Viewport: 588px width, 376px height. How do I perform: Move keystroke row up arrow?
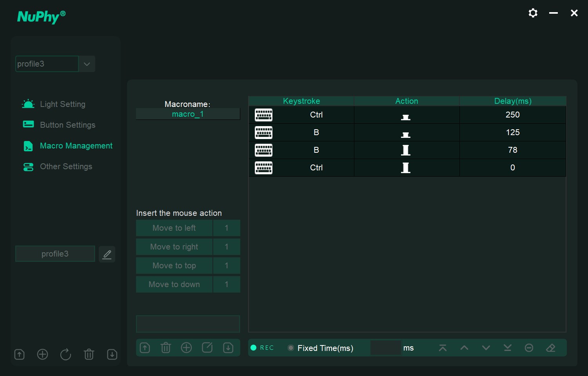[464, 348]
